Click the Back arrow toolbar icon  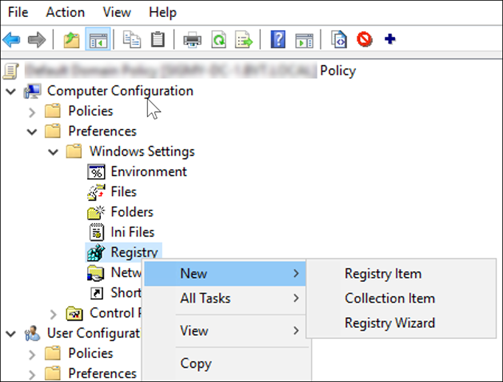coord(11,40)
